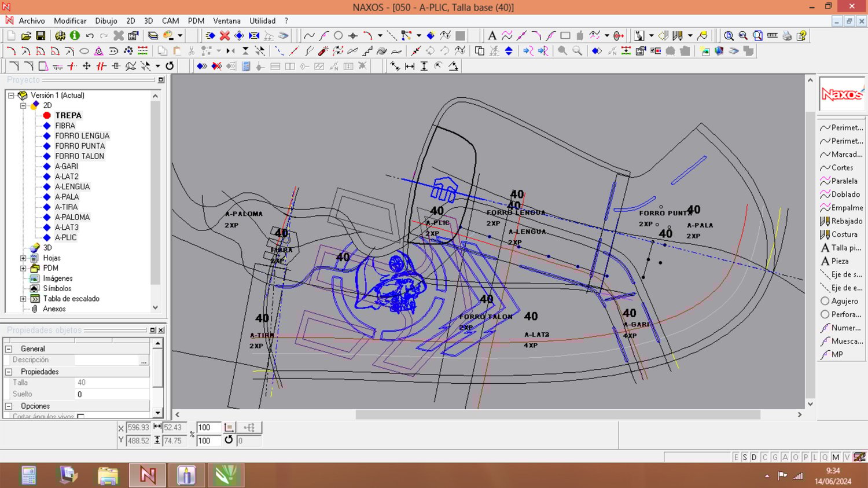Toggle the A status bar indicator

coord(785,457)
